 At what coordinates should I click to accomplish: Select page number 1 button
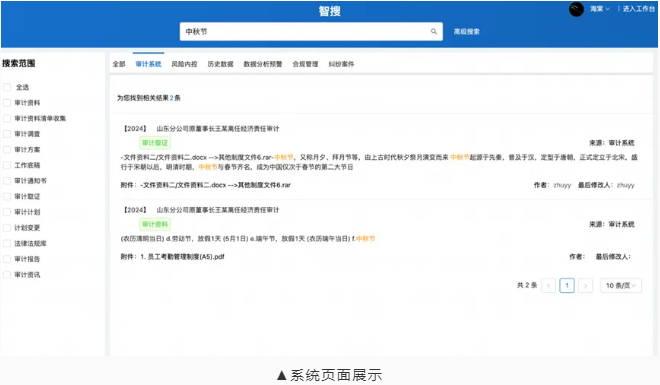pyautogui.click(x=567, y=286)
